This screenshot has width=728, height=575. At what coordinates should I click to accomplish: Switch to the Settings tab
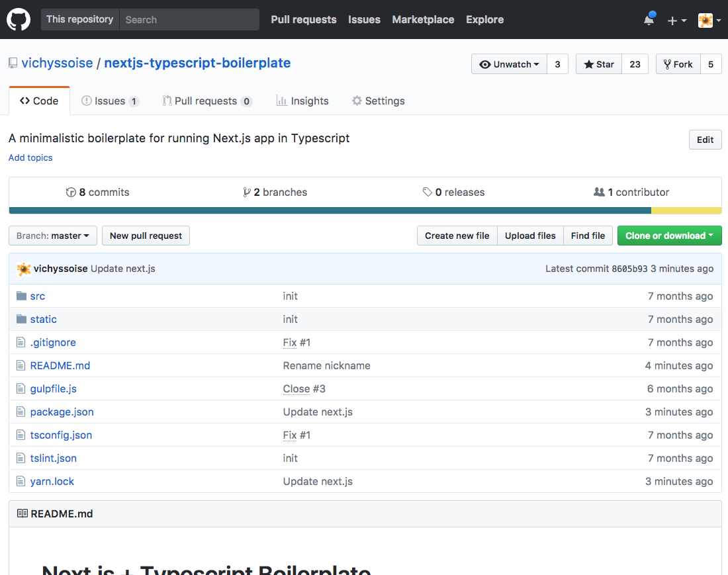(x=378, y=101)
